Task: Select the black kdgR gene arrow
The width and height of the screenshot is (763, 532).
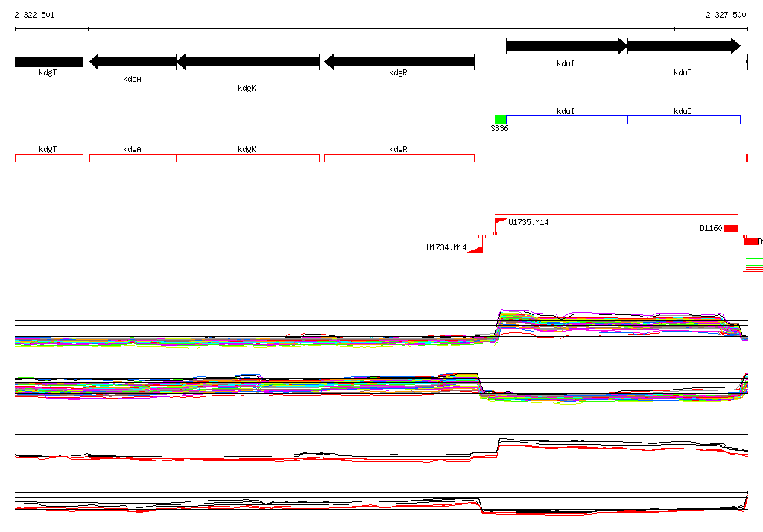Action: 399,62
